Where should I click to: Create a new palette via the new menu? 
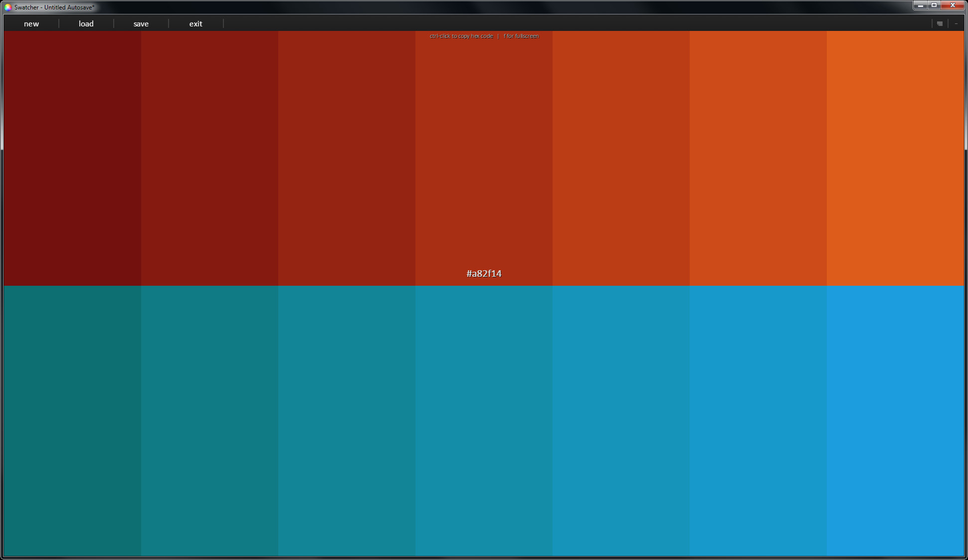pos(31,23)
